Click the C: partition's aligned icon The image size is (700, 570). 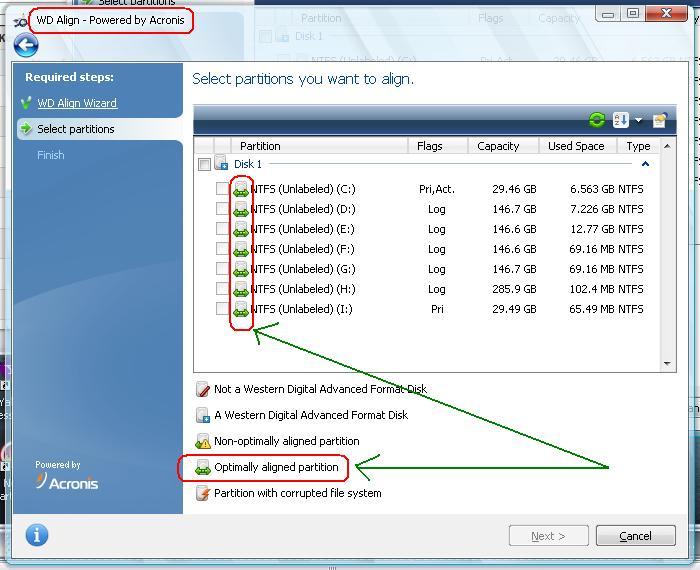pos(241,189)
